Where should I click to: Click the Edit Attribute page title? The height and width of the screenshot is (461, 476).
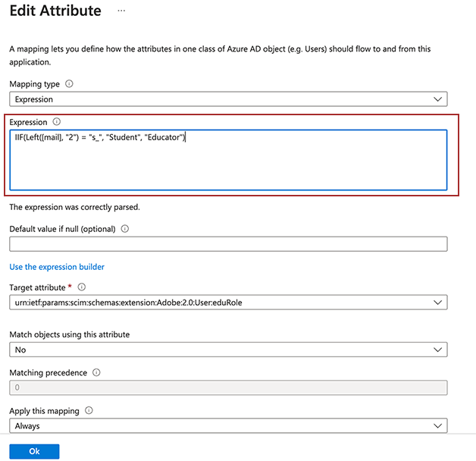pyautogui.click(x=55, y=11)
